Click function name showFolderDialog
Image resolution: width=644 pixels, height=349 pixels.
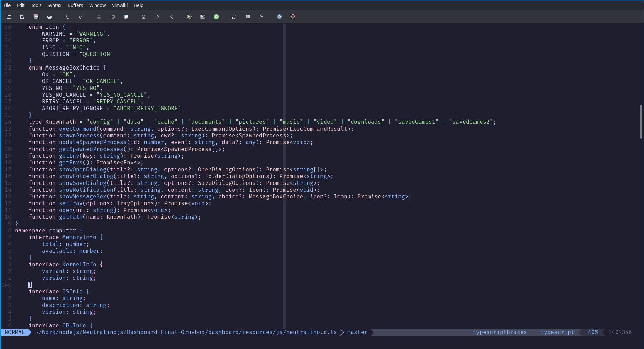click(86, 176)
